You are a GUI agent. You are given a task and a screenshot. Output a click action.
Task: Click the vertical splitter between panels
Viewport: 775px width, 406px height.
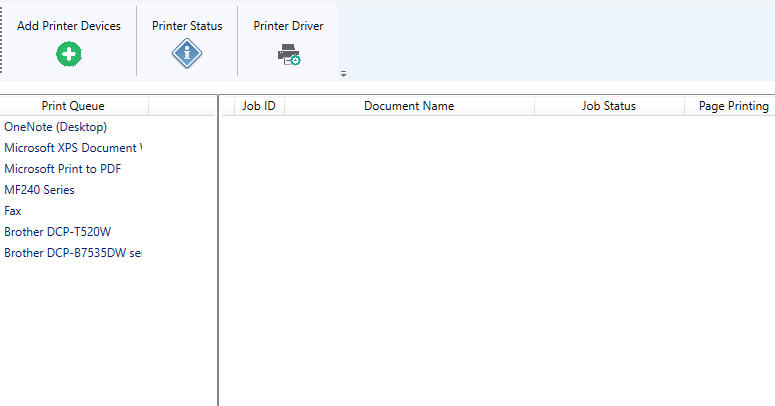tap(218, 250)
